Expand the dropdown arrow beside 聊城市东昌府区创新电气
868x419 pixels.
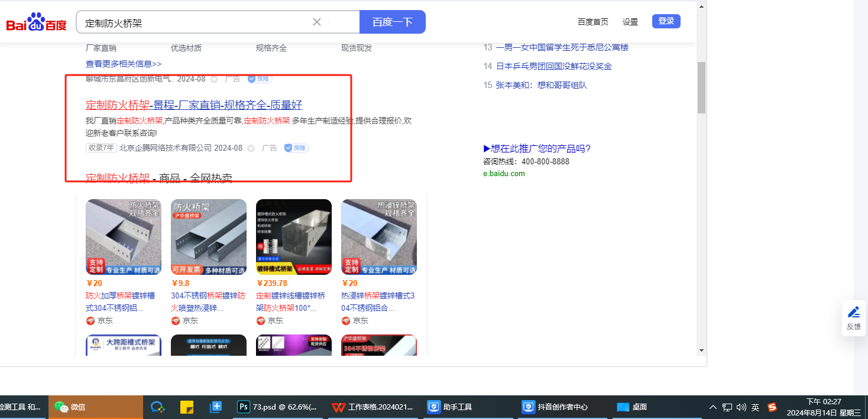click(x=214, y=79)
